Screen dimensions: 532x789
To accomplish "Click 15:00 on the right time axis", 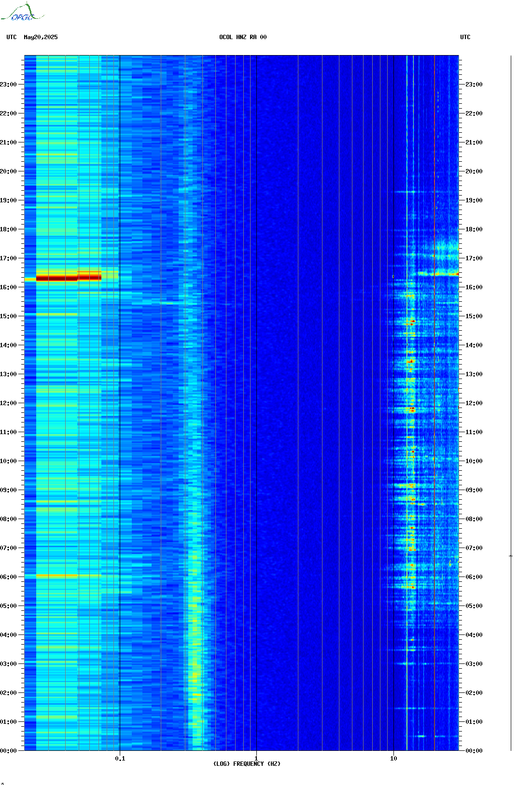I will pyautogui.click(x=474, y=316).
